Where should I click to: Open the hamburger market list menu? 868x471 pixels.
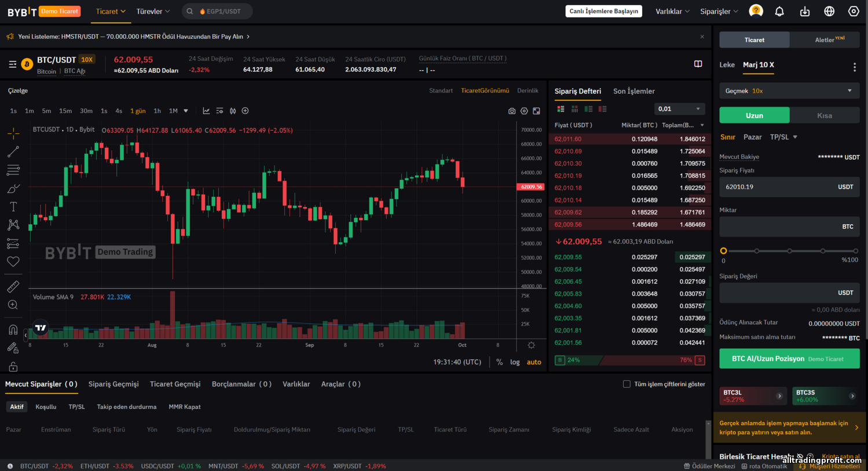(12, 64)
